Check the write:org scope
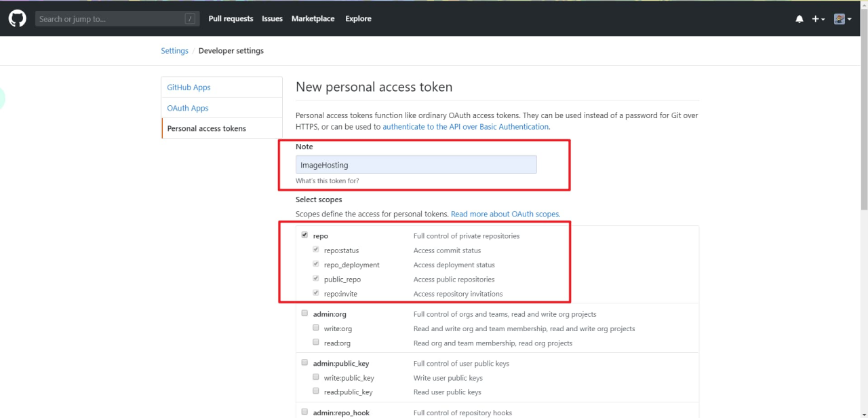 click(315, 328)
